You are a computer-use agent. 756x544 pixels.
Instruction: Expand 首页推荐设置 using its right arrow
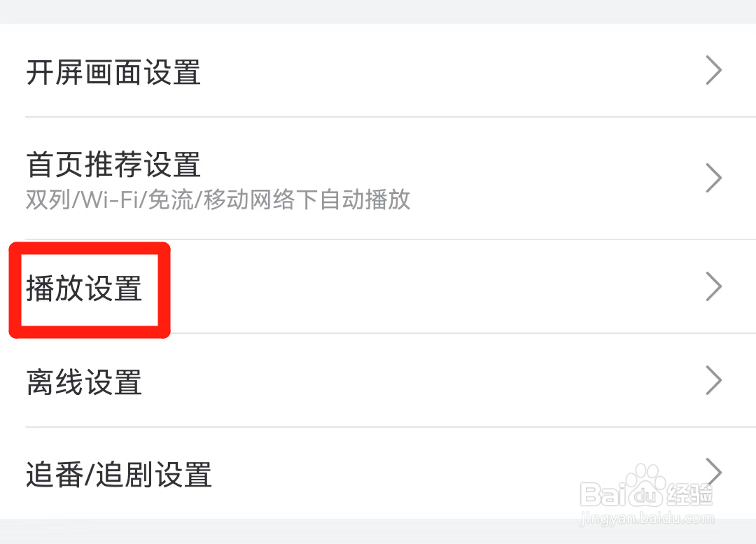pos(713,178)
